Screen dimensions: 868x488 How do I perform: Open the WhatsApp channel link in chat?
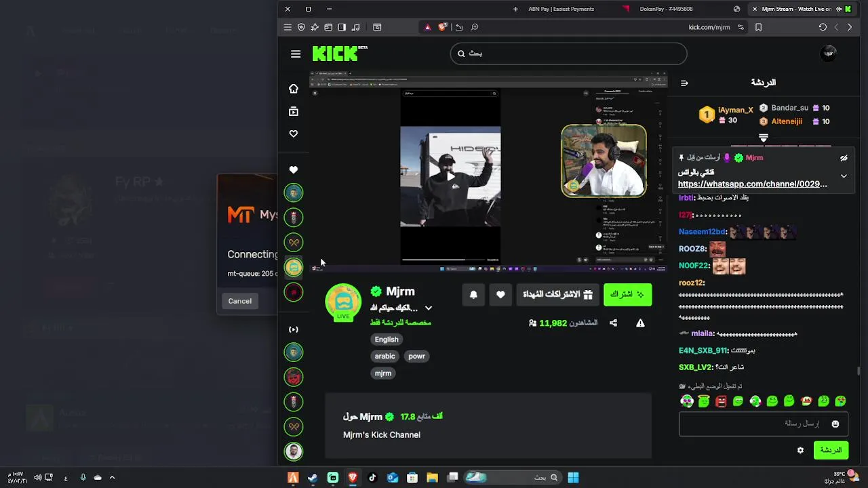(752, 184)
